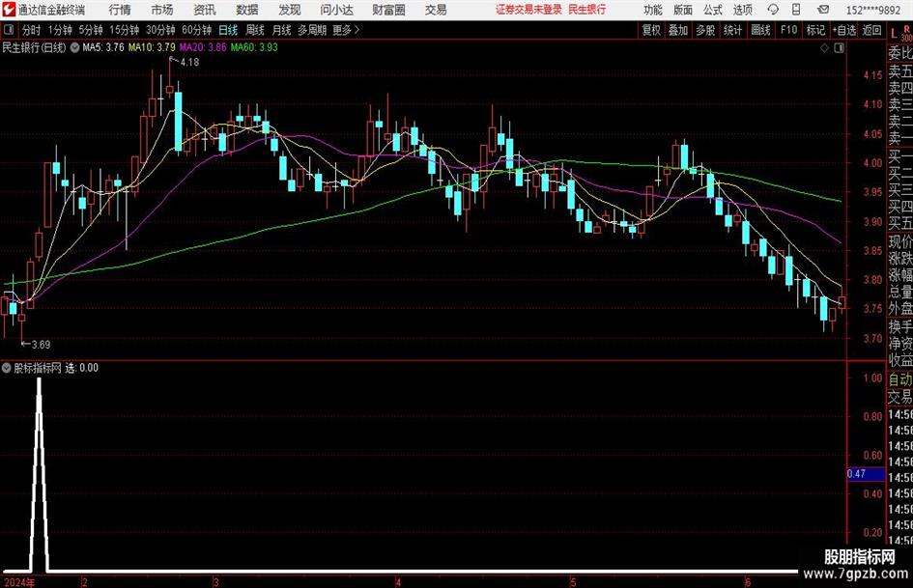Click the 4.18 high price label
This screenshot has width=913, height=588.
(189, 63)
